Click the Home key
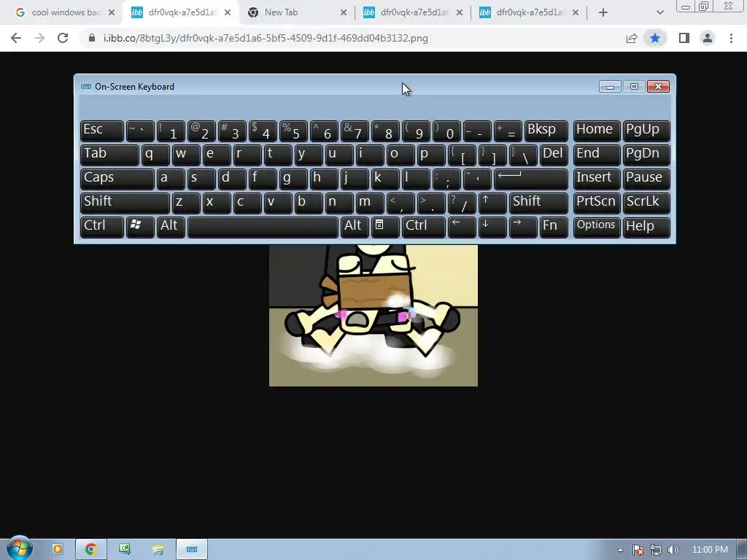 [597, 131]
